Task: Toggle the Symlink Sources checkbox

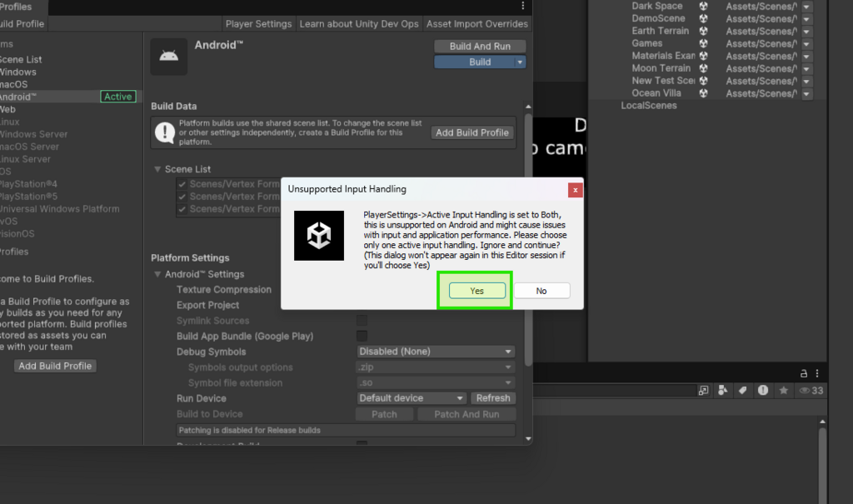Action: (362, 321)
